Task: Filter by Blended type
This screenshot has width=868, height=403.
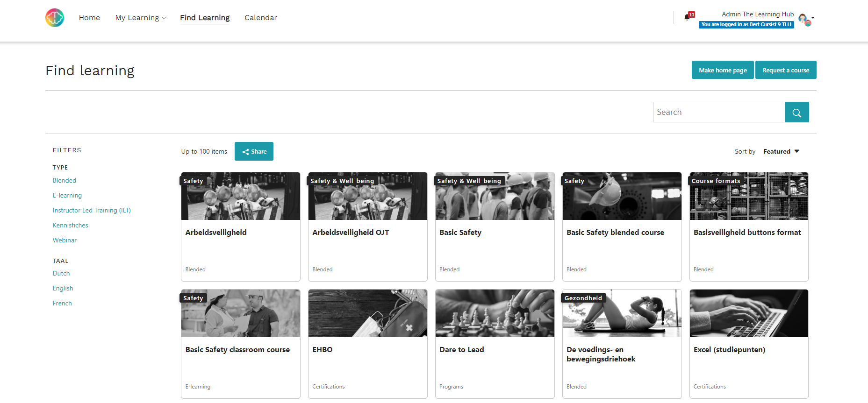Action: point(65,180)
